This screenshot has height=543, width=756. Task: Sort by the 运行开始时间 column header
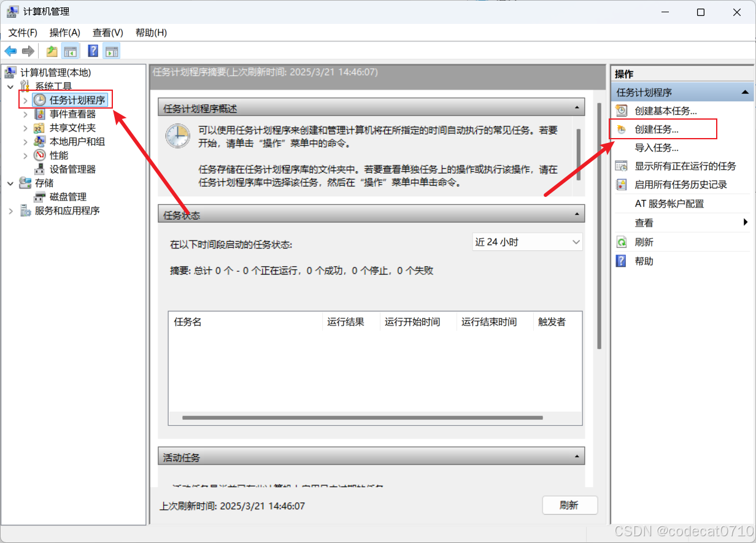pyautogui.click(x=418, y=322)
